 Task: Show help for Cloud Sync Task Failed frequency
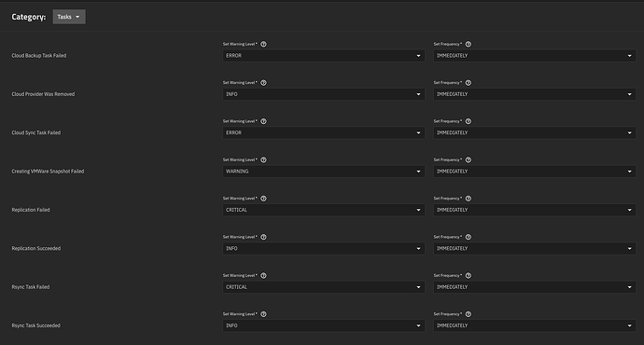(x=469, y=121)
